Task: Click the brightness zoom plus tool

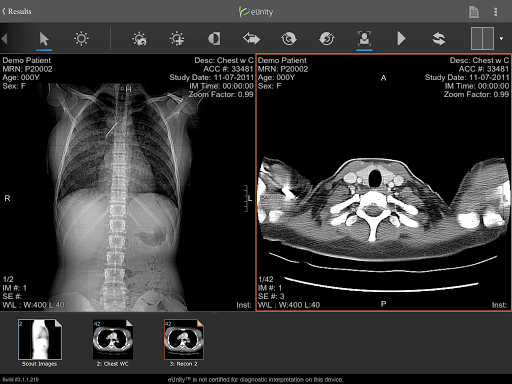Action: [x=177, y=39]
